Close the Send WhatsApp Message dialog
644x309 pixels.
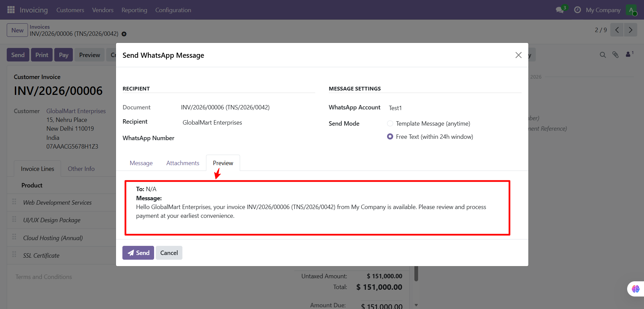(518, 55)
